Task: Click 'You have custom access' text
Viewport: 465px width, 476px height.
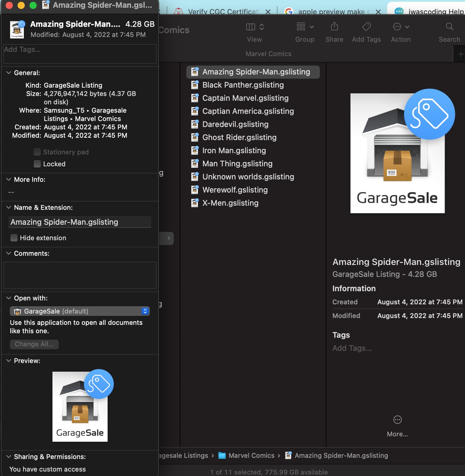Action: [x=48, y=469]
